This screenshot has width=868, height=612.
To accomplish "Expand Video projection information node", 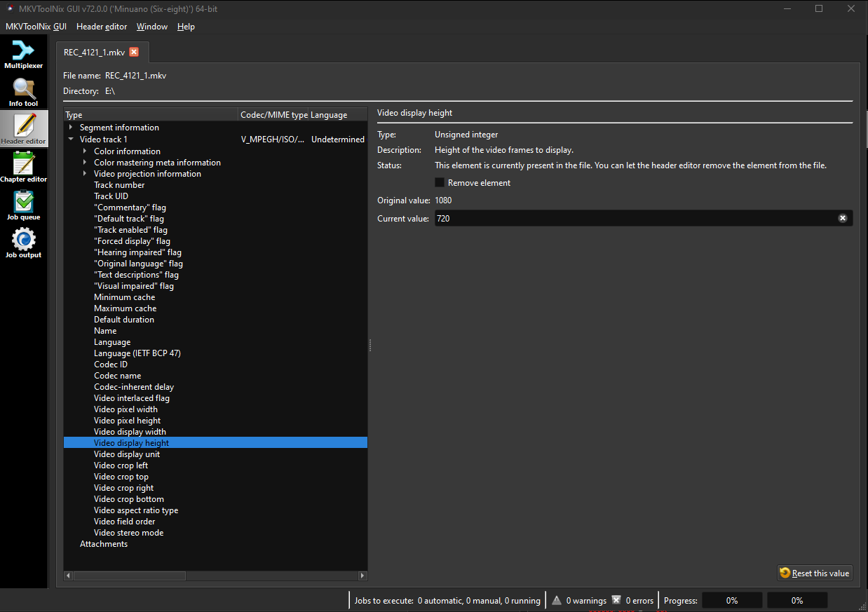I will [85, 173].
